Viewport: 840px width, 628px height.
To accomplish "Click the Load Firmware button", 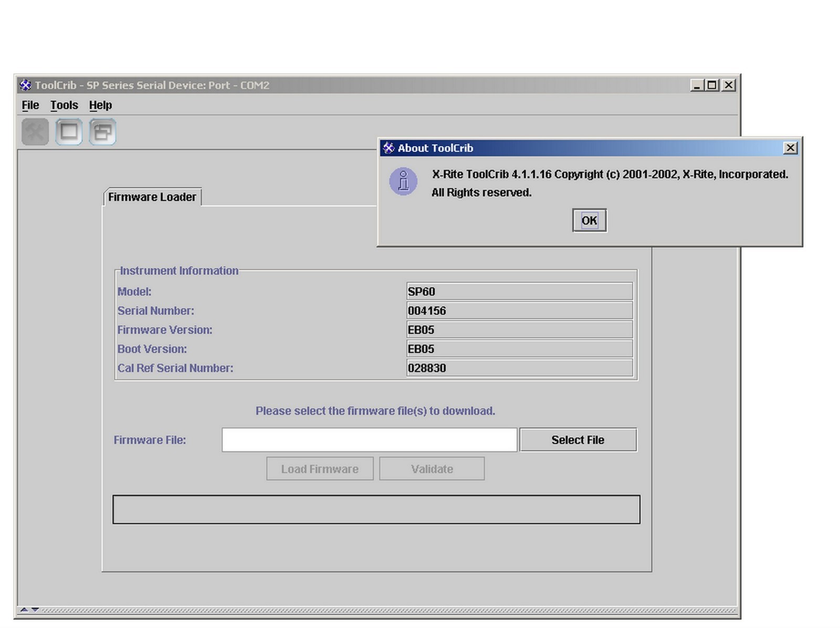I will coord(320,469).
